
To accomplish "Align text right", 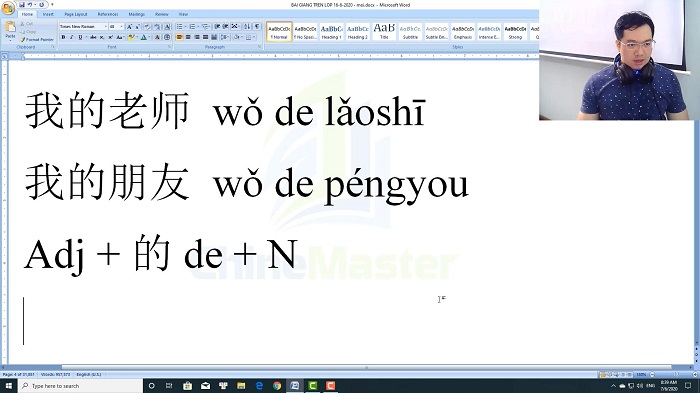I will point(197,38).
